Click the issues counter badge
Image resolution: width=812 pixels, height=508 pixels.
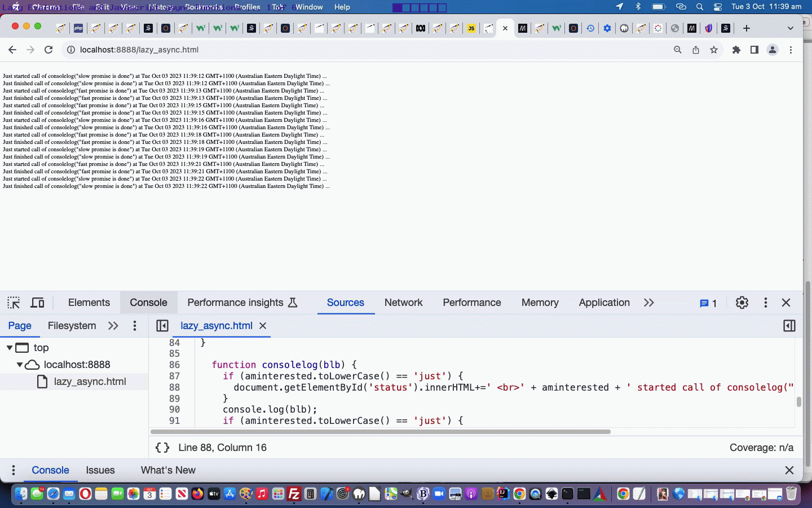[708, 303]
